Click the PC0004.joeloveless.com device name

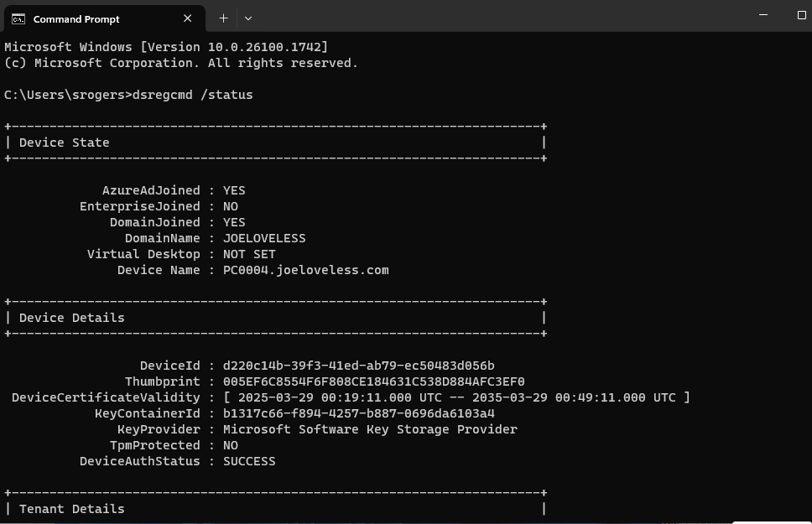(x=305, y=270)
